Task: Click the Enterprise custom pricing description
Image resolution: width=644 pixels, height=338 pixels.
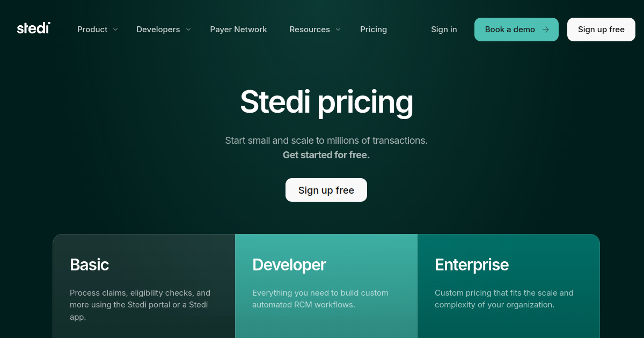Action: coord(504,299)
